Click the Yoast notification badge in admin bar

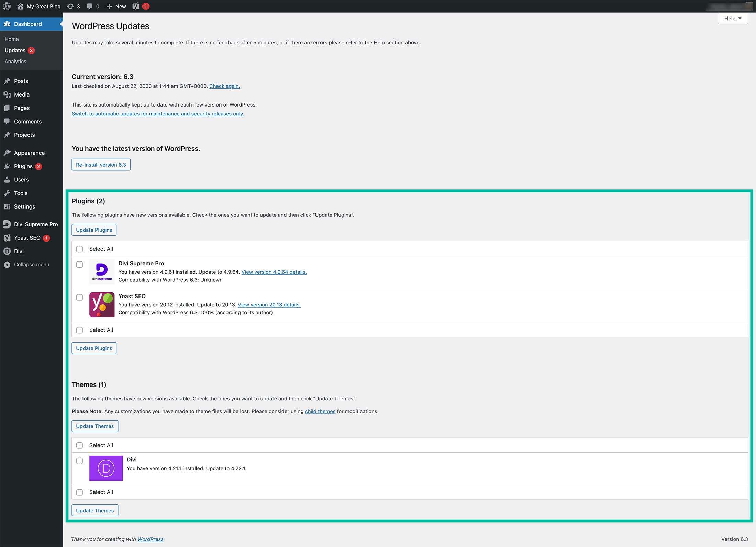pos(146,6)
